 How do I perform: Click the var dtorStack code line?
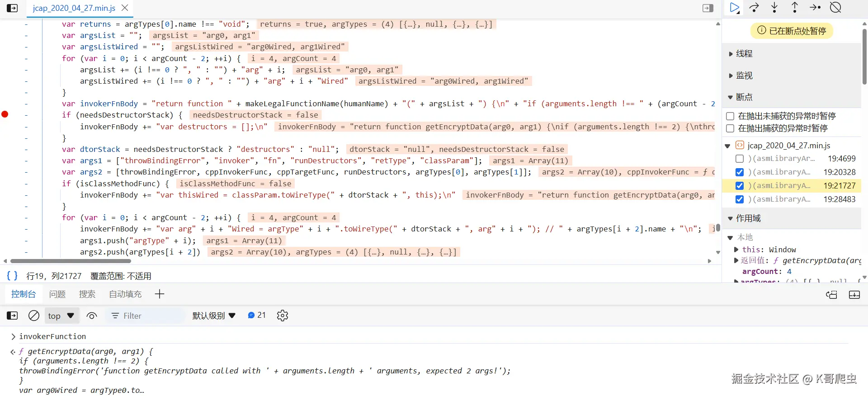[200, 149]
